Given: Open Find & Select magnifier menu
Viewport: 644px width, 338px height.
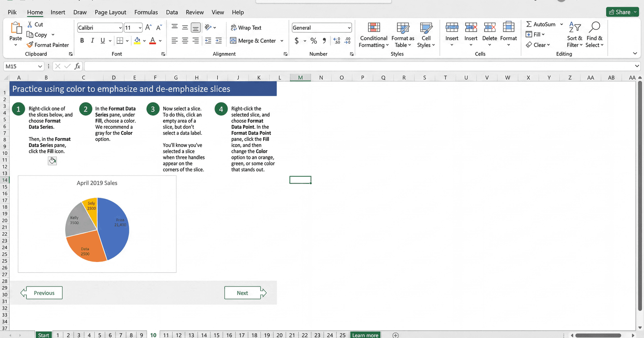Looking at the screenshot, I should pyautogui.click(x=594, y=35).
